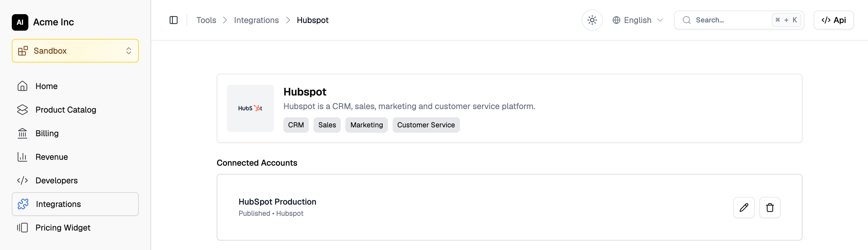Click the Billing bank icon

[x=22, y=133]
